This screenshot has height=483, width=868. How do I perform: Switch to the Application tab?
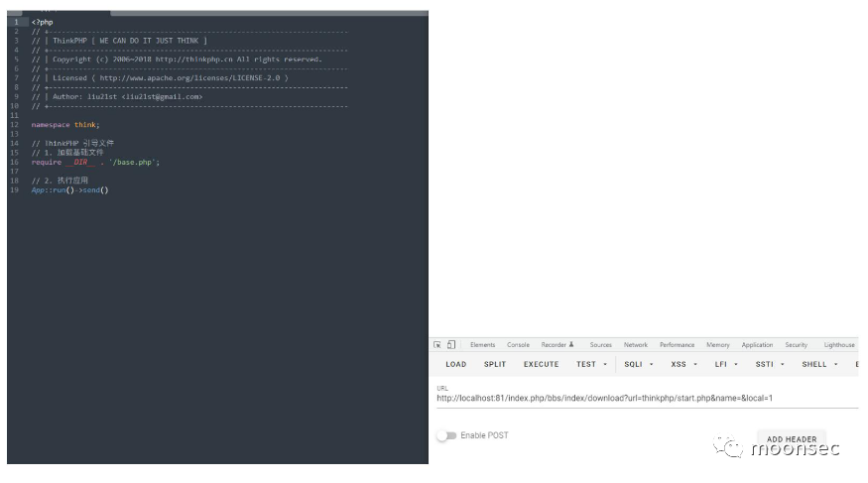click(757, 345)
